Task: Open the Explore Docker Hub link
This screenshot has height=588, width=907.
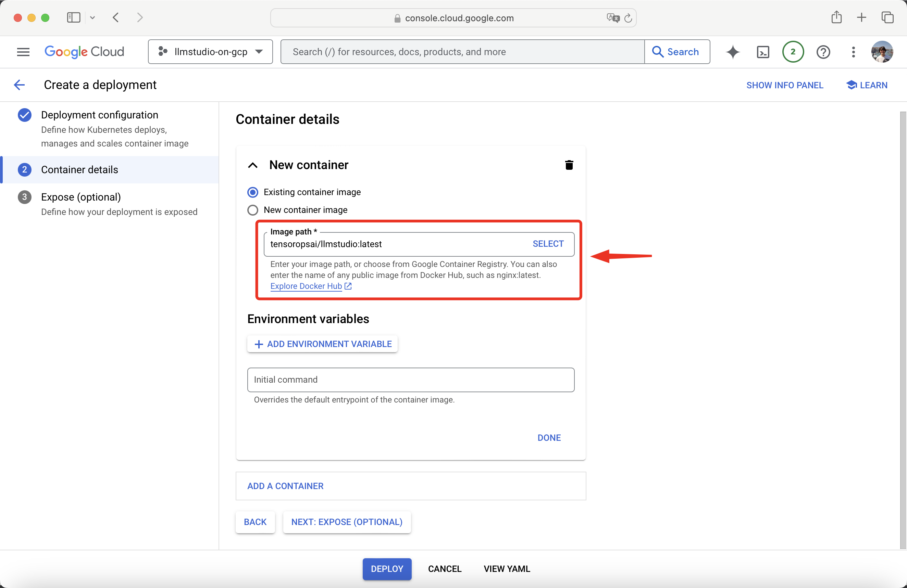Action: pos(306,286)
